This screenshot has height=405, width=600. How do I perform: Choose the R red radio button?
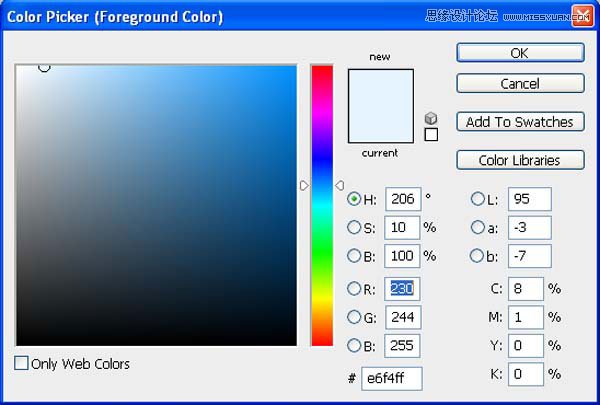coord(354,289)
